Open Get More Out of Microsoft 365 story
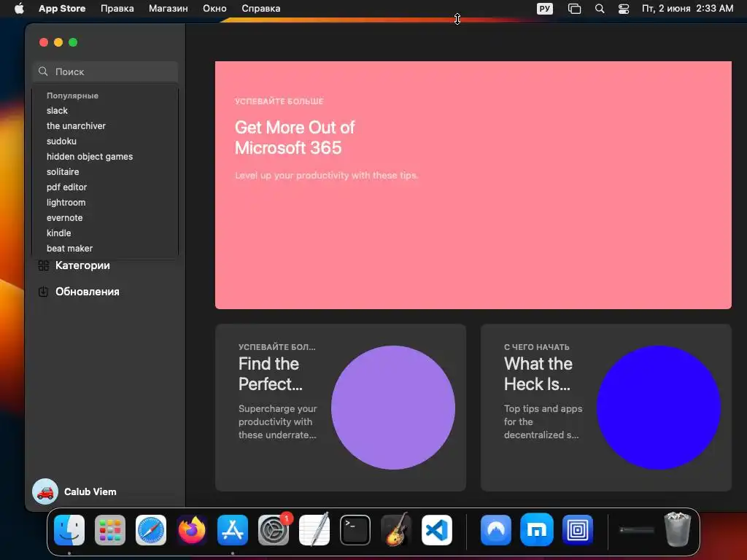The image size is (747, 560). click(473, 184)
